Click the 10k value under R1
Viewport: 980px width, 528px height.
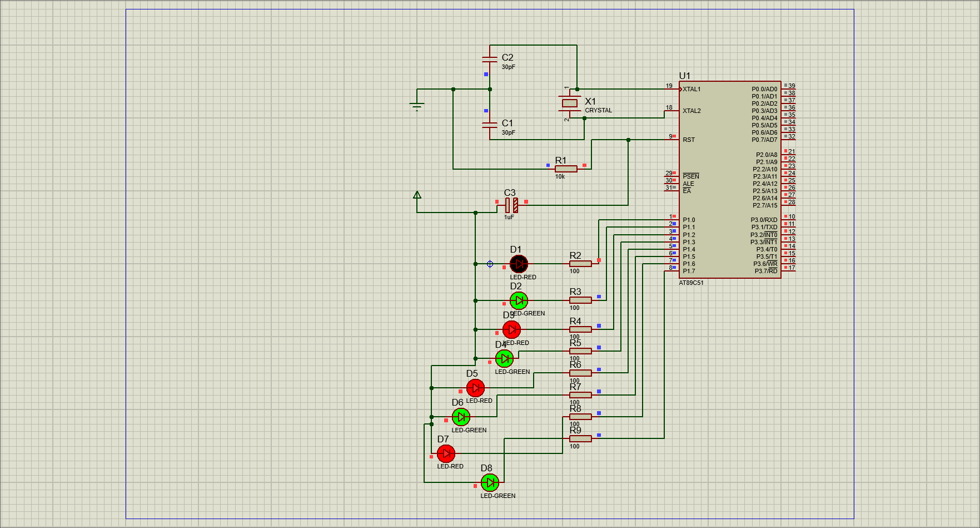click(x=560, y=176)
